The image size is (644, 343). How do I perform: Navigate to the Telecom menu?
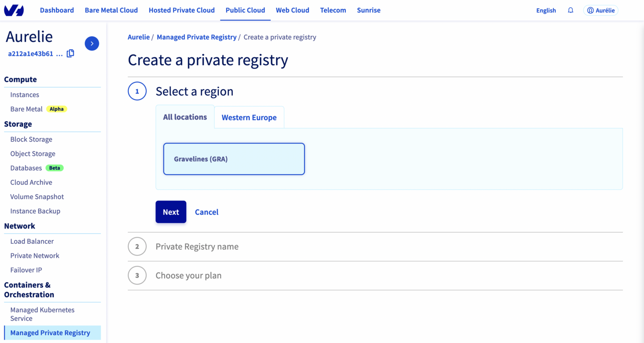click(333, 10)
